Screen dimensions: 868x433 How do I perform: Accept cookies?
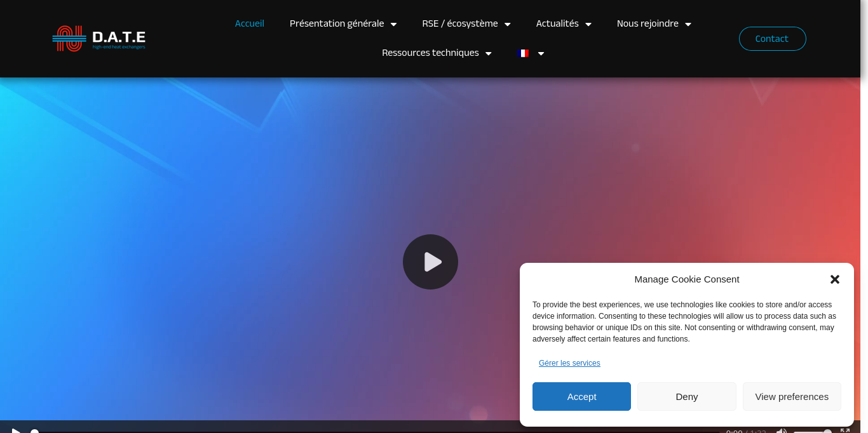pos(581,396)
